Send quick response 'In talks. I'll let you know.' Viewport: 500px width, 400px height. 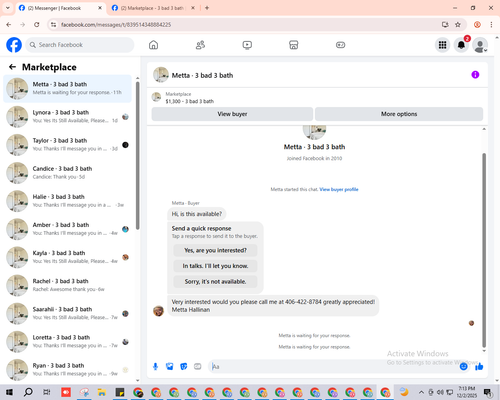tap(215, 266)
